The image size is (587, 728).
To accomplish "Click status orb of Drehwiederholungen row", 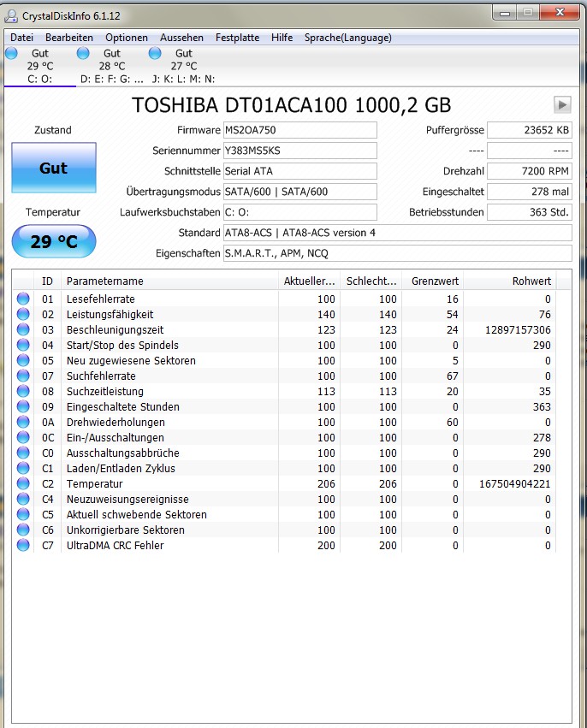I will click(x=23, y=422).
